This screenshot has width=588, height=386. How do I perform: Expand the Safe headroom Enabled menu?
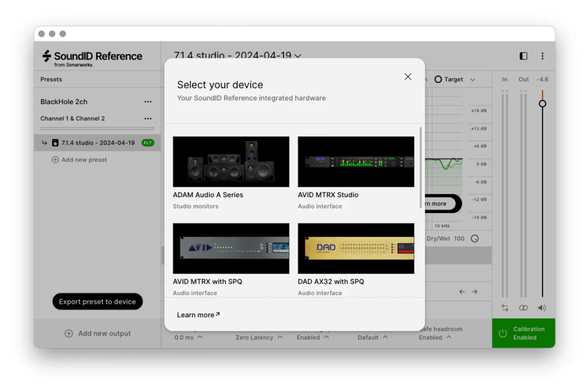click(x=435, y=337)
